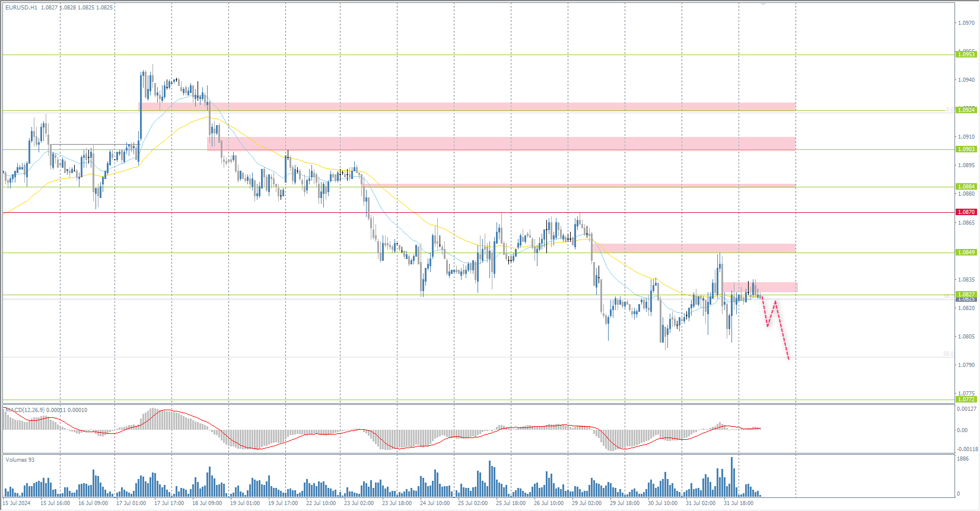Select the 1.0849 green price level tag

pyautogui.click(x=966, y=253)
